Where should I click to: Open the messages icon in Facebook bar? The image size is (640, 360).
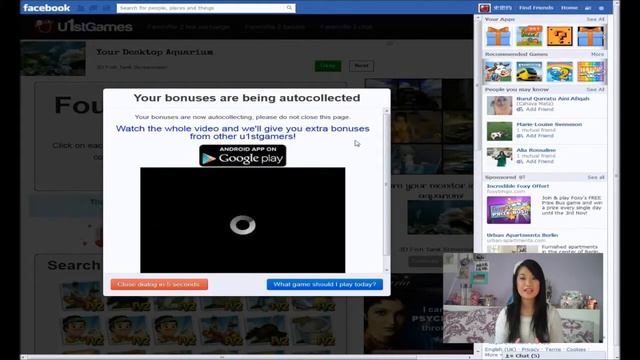tap(94, 8)
